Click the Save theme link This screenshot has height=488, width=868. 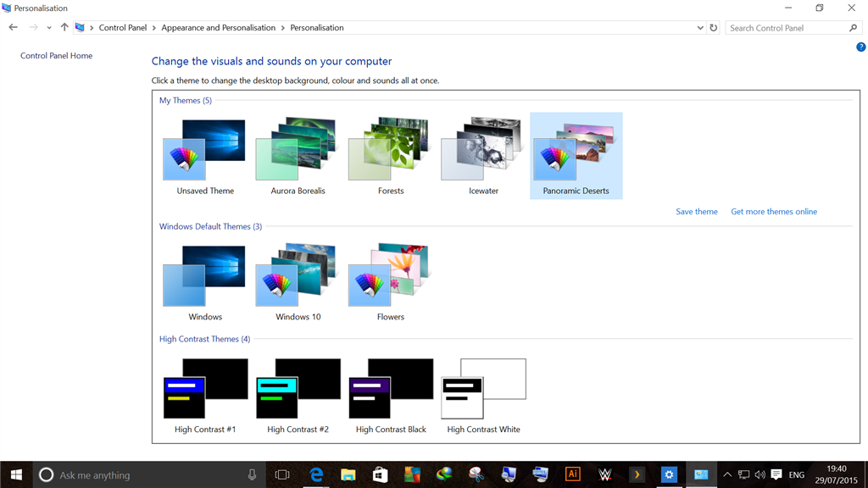[697, 211]
